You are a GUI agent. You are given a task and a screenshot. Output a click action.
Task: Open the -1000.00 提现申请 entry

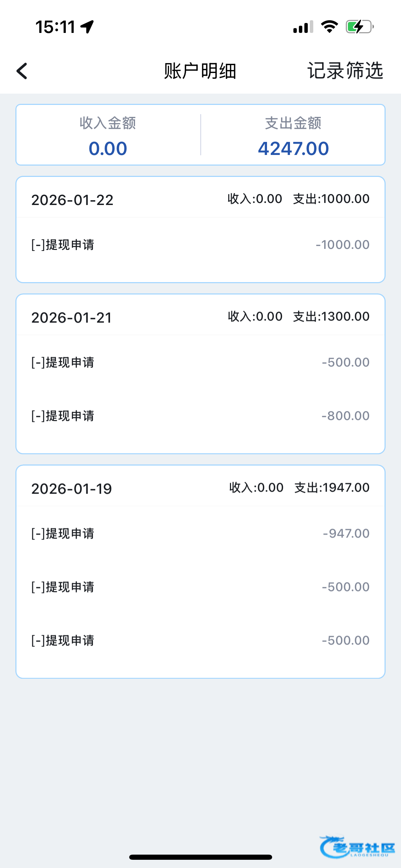200,245
